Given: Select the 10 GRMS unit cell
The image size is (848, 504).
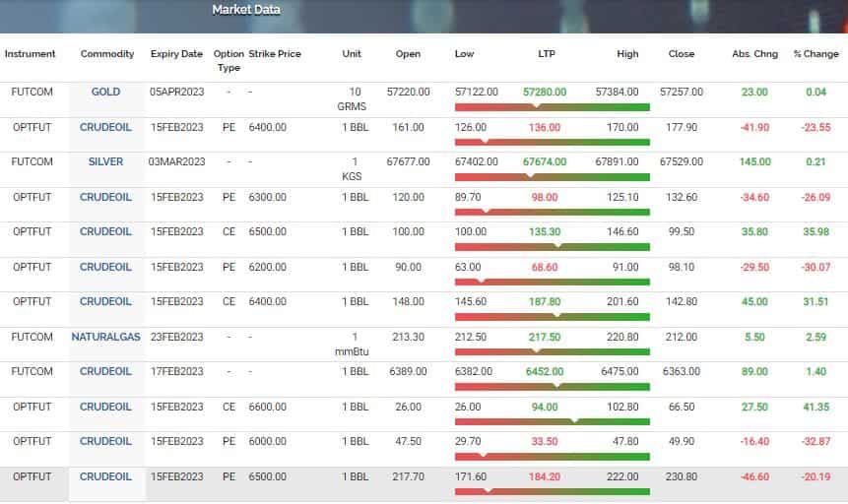Looking at the screenshot, I should coord(352,99).
